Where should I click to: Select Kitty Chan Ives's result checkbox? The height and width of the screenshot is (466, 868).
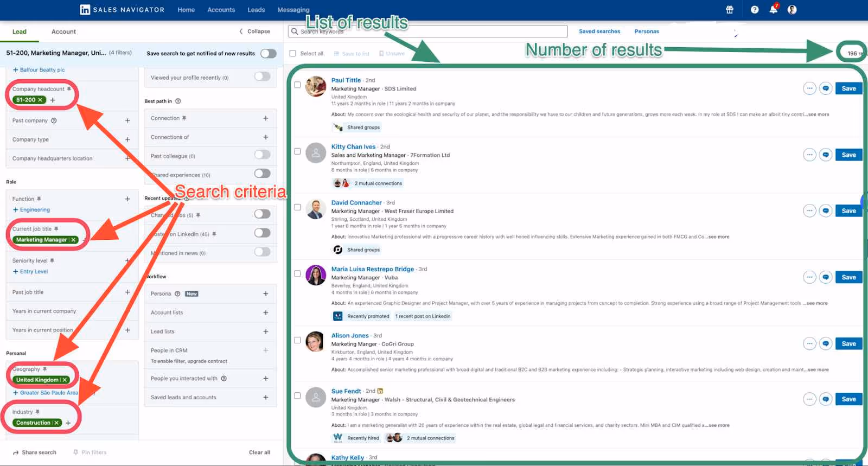(x=297, y=151)
